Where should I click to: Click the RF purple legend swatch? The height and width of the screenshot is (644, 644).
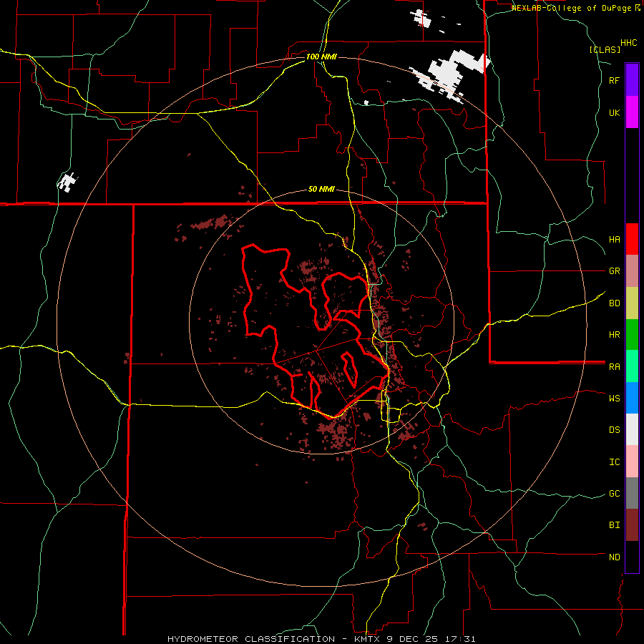(632, 80)
